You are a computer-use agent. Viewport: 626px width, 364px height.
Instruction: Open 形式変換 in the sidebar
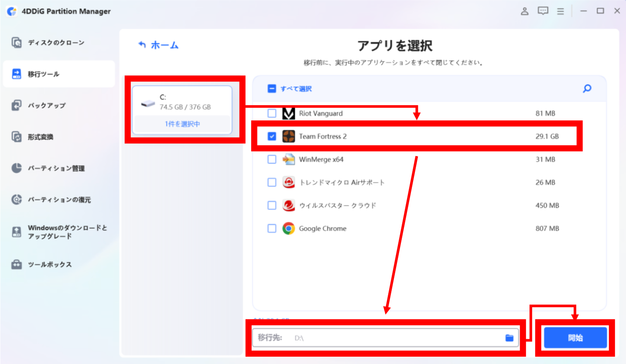point(59,137)
